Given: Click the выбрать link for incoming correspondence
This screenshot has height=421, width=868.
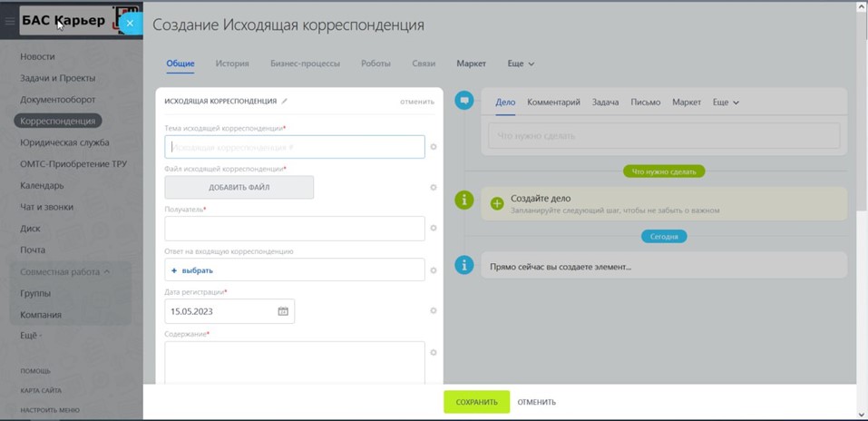Looking at the screenshot, I should click(192, 270).
